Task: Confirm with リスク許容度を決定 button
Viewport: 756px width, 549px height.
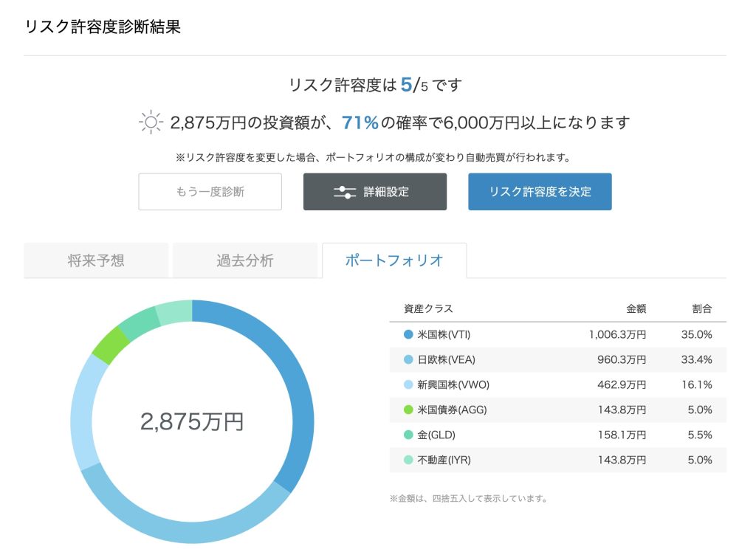Action: point(540,192)
